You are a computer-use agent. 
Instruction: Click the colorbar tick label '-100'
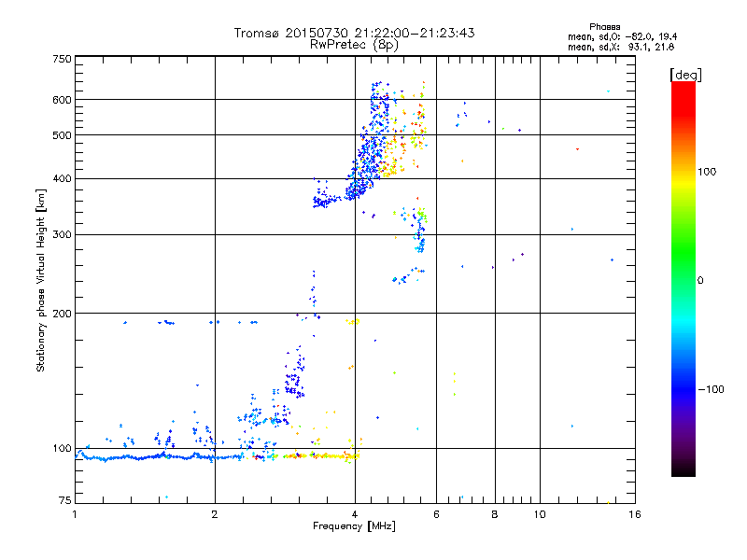coord(711,389)
